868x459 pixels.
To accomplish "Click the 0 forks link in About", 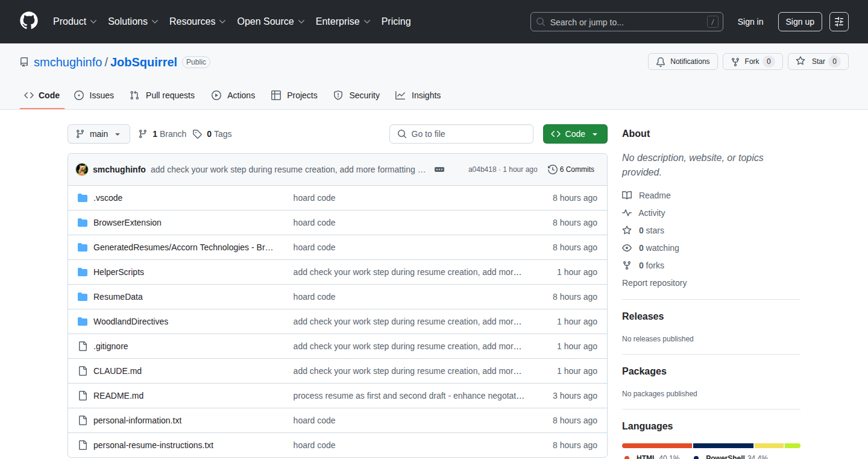I will tap(643, 265).
